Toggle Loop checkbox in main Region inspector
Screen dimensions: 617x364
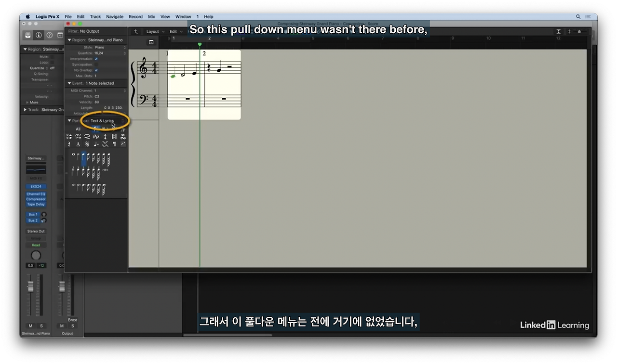pyautogui.click(x=52, y=63)
